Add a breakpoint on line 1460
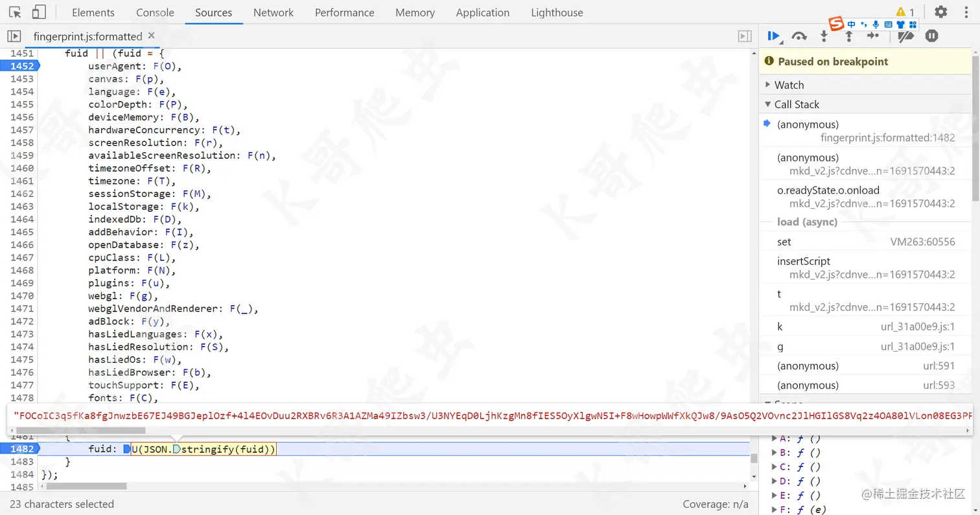 point(22,168)
